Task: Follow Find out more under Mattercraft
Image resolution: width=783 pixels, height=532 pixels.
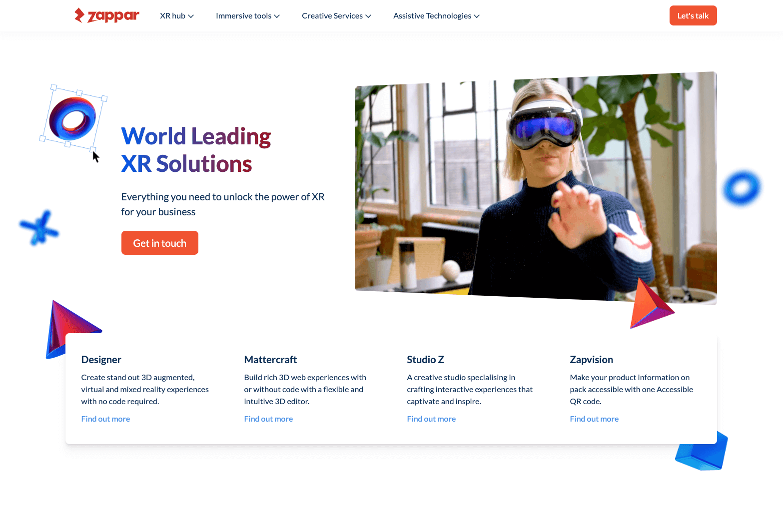Action: coord(268,419)
